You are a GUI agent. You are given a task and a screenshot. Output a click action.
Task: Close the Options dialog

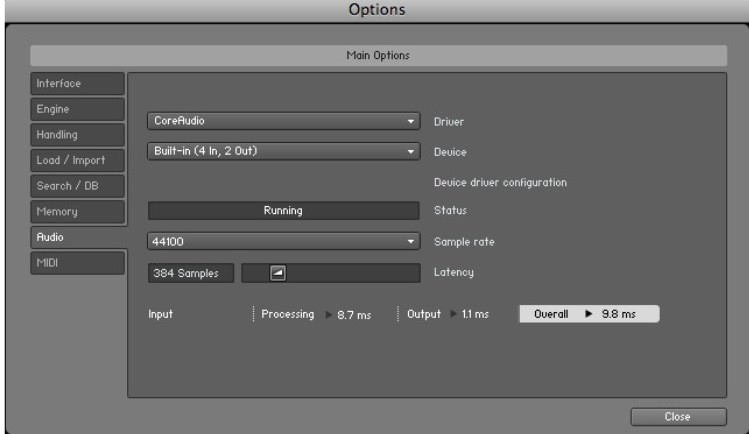[678, 417]
